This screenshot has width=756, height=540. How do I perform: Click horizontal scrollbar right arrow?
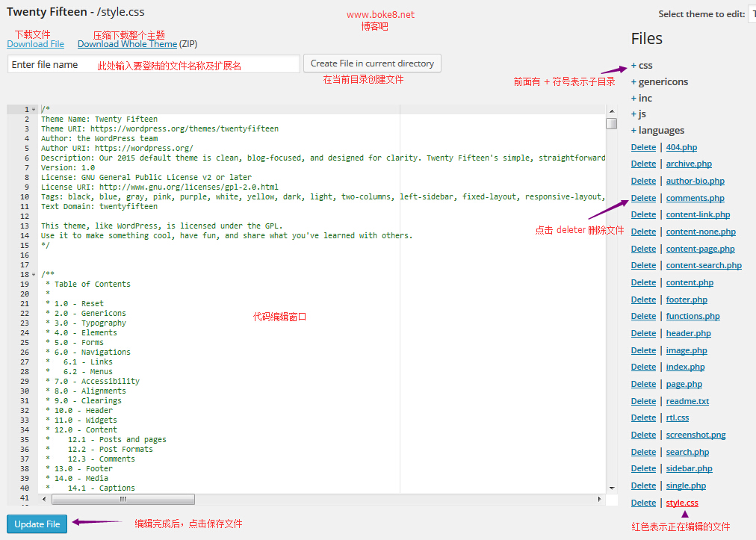(599, 499)
